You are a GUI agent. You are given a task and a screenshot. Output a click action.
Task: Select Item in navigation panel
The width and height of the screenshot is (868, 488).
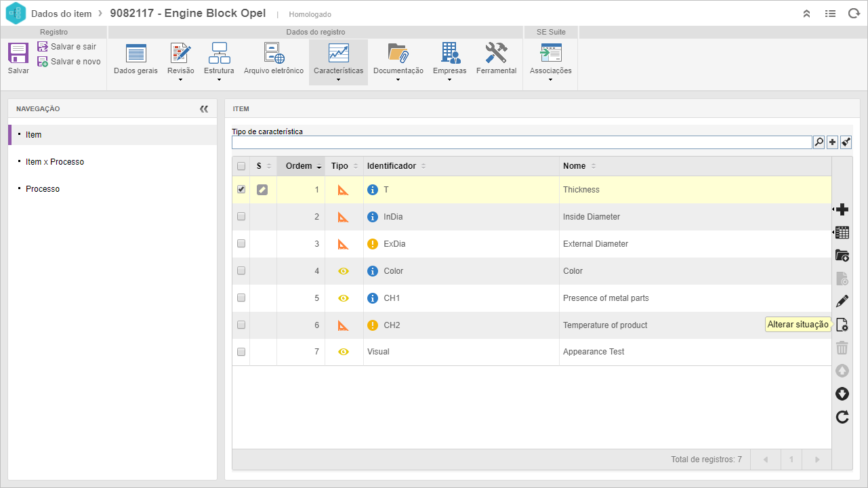coord(112,135)
